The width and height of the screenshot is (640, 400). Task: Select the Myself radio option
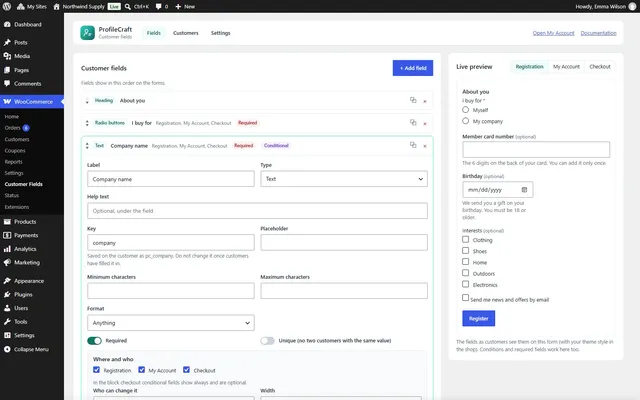(x=465, y=109)
